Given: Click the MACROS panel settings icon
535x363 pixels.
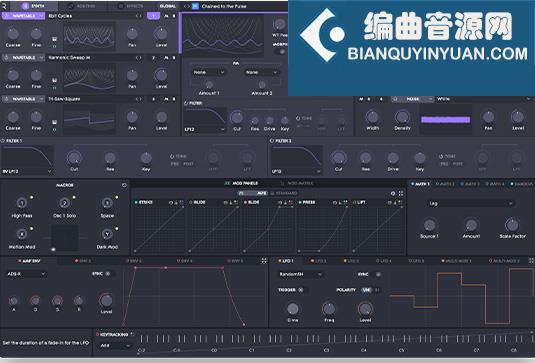Looking at the screenshot, I should 124,185.
